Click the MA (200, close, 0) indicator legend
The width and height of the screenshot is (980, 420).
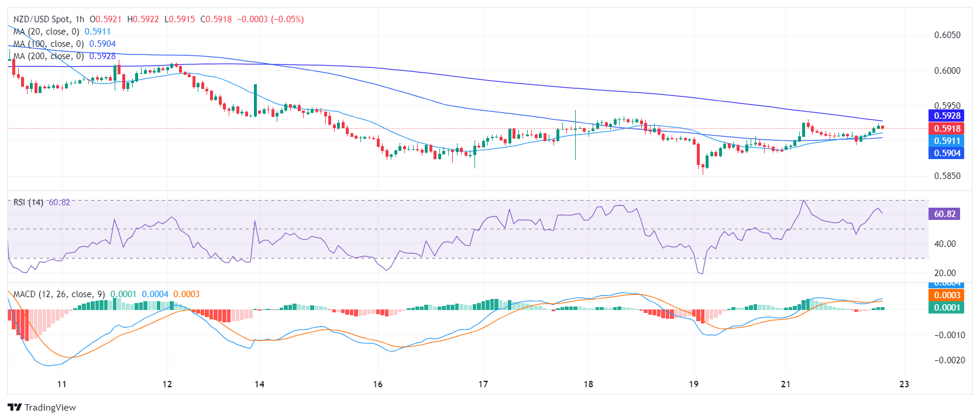coord(49,56)
